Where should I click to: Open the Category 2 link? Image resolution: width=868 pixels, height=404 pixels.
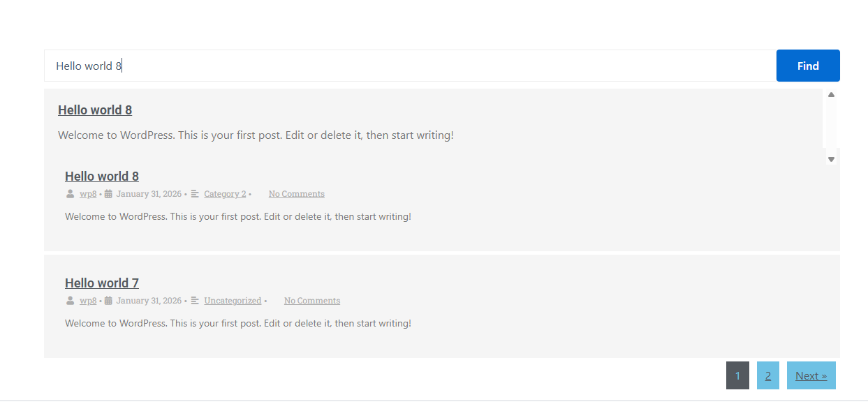point(225,194)
